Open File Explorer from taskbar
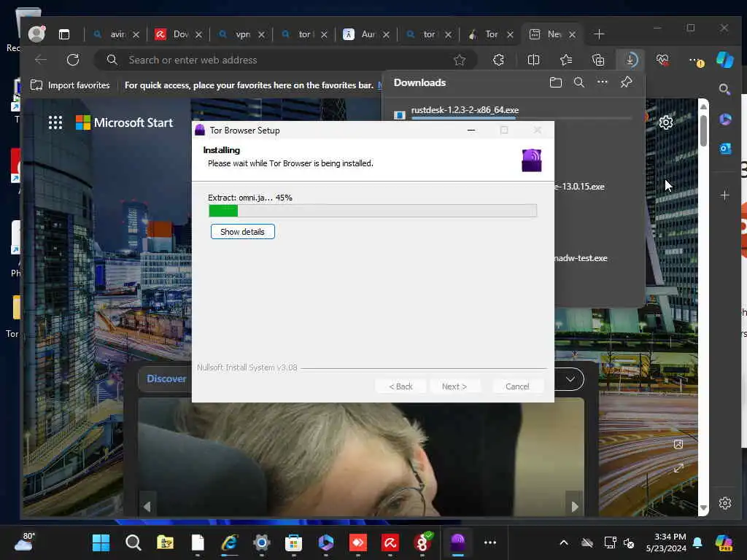The width and height of the screenshot is (747, 560). tap(166, 542)
